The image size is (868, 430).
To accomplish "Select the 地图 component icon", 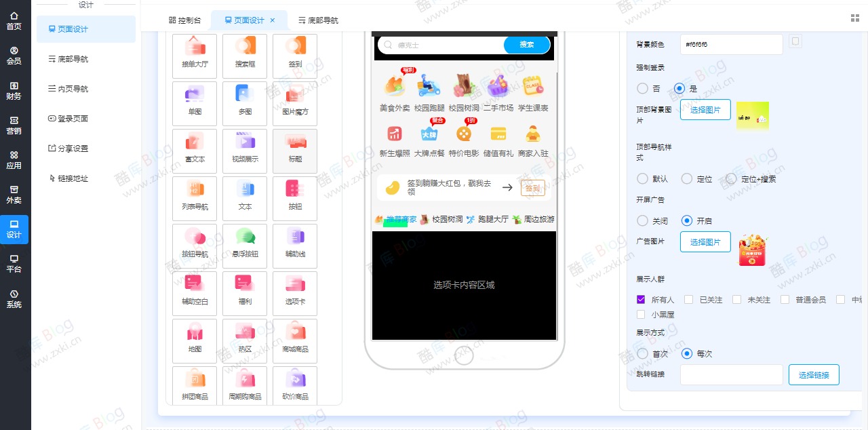I will [x=195, y=340].
